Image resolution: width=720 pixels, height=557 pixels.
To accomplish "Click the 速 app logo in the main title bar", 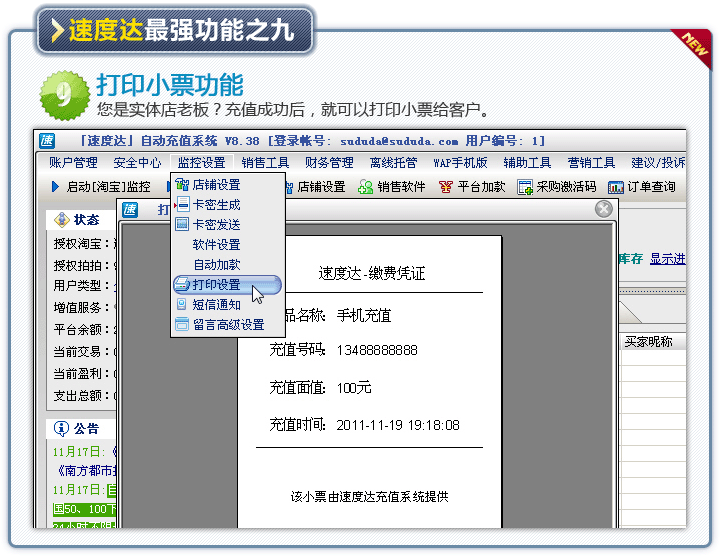I will click(x=47, y=141).
